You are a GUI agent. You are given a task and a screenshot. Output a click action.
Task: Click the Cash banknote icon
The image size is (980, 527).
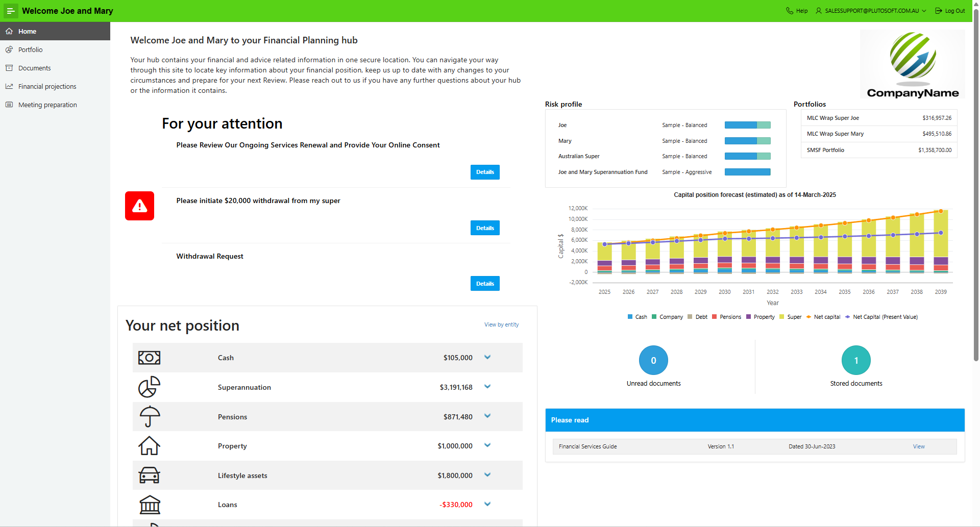[x=149, y=358]
